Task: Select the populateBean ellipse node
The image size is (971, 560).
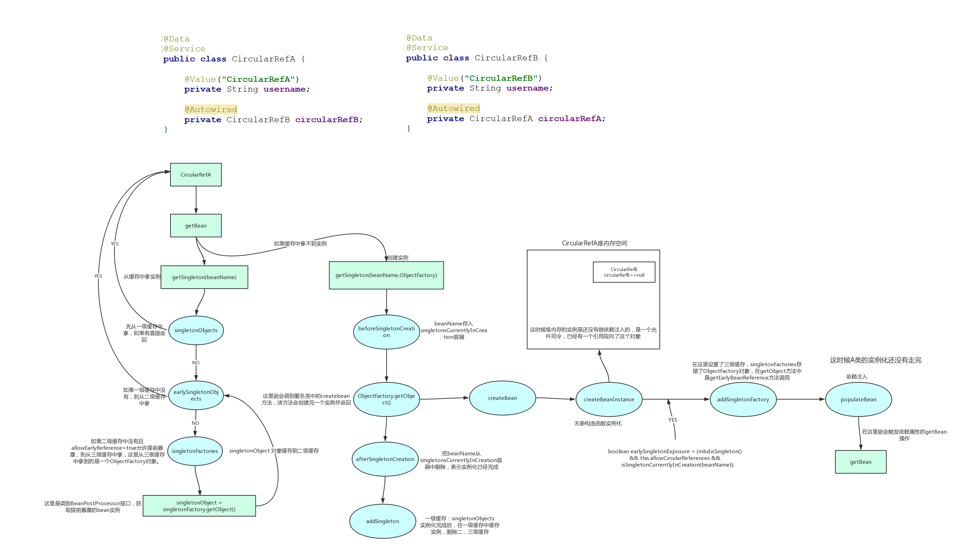Action: pyautogui.click(x=858, y=400)
